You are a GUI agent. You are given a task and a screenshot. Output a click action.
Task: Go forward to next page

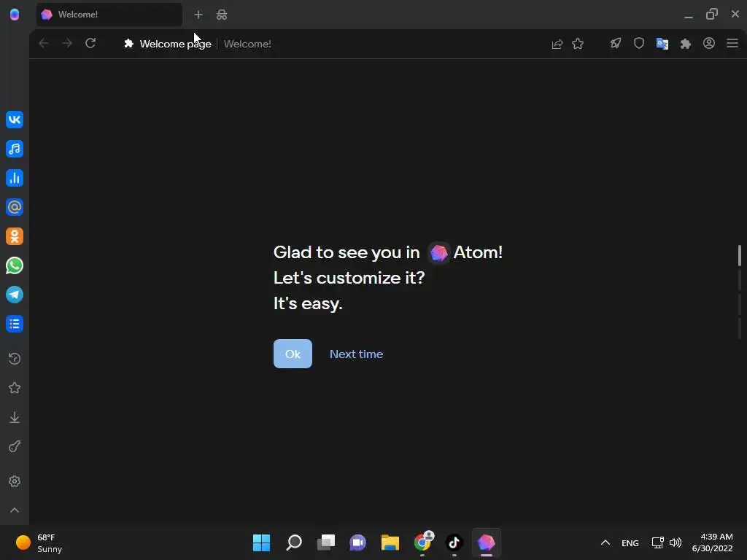tap(67, 43)
